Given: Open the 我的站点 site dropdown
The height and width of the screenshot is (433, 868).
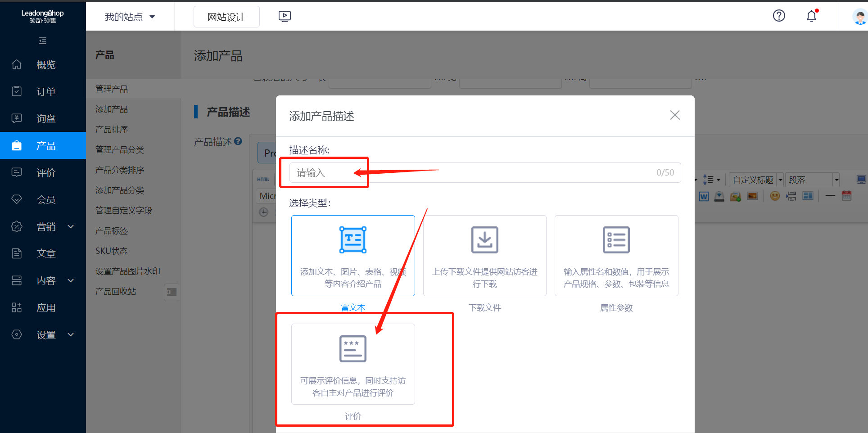Looking at the screenshot, I should [x=130, y=16].
